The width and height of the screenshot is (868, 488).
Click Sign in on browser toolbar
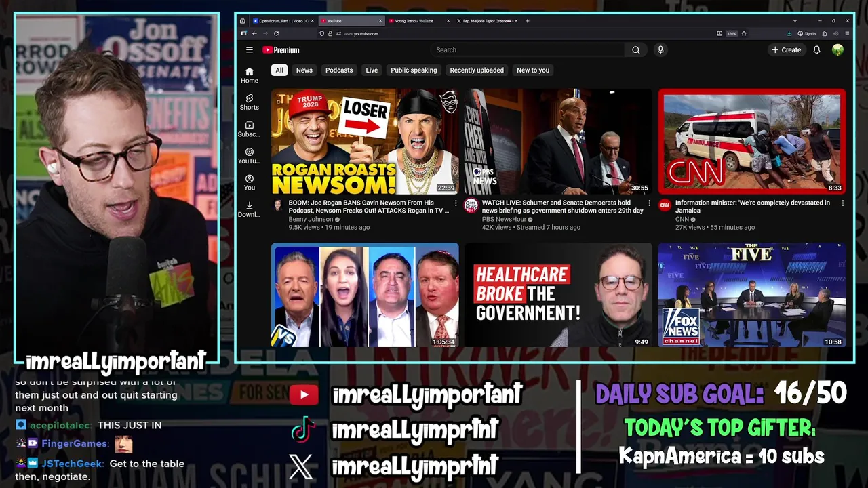[807, 33]
